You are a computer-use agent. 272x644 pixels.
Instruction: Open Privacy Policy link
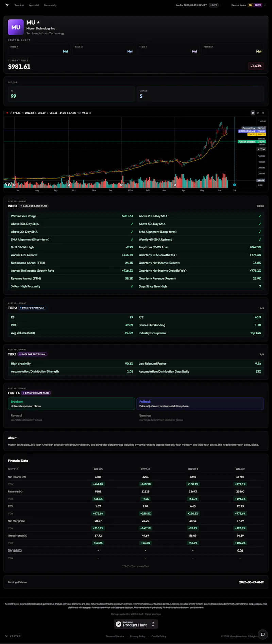pyautogui.click(x=138, y=636)
